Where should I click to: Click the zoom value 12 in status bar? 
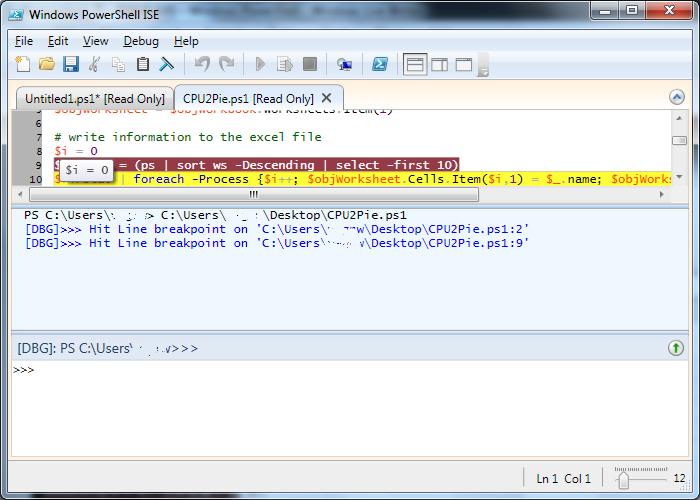(x=679, y=478)
